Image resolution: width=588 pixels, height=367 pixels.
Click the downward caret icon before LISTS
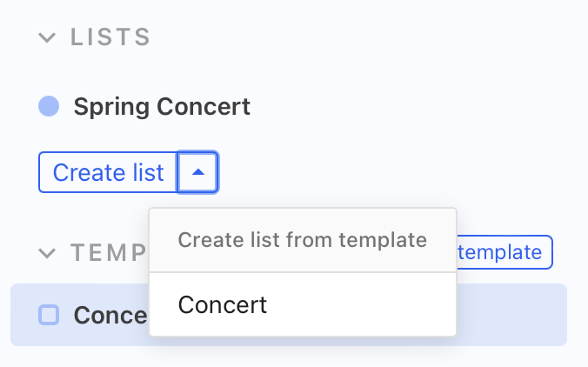click(48, 37)
